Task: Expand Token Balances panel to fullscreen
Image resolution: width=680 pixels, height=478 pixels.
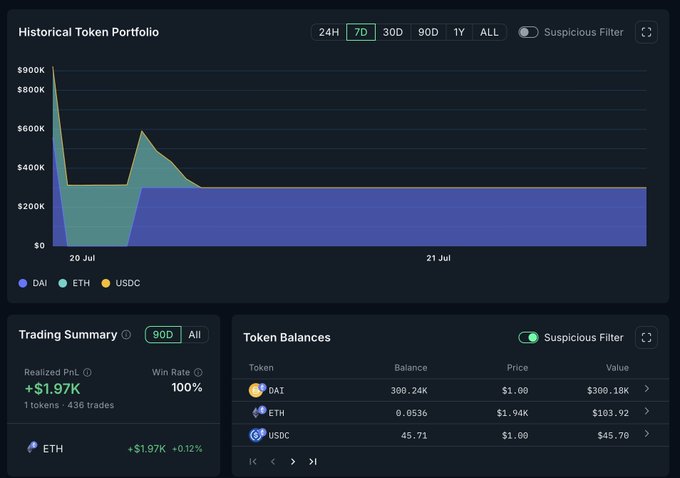Action: (x=646, y=337)
